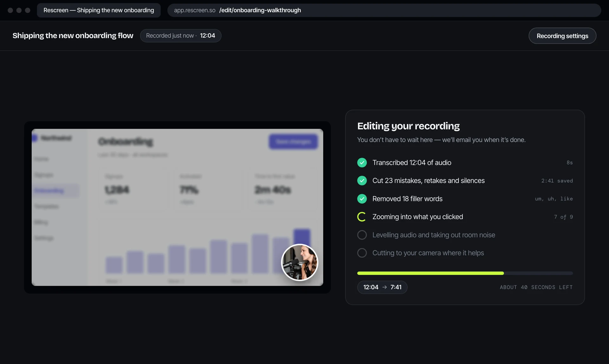Click the pending circle beside Cutting to your camera

(x=362, y=253)
